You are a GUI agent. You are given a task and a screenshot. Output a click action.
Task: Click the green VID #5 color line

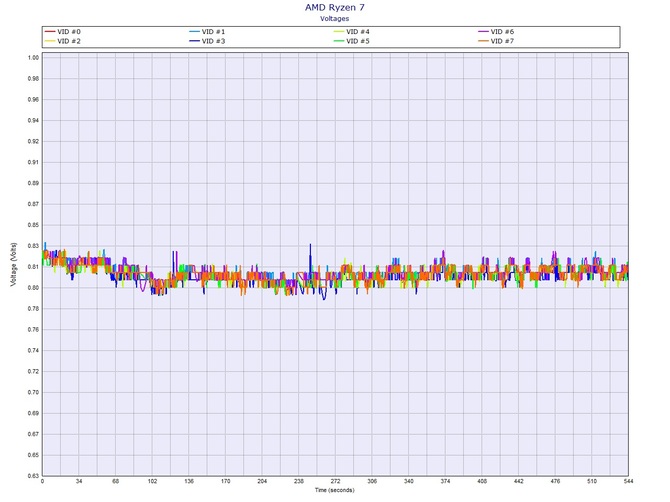(x=339, y=41)
